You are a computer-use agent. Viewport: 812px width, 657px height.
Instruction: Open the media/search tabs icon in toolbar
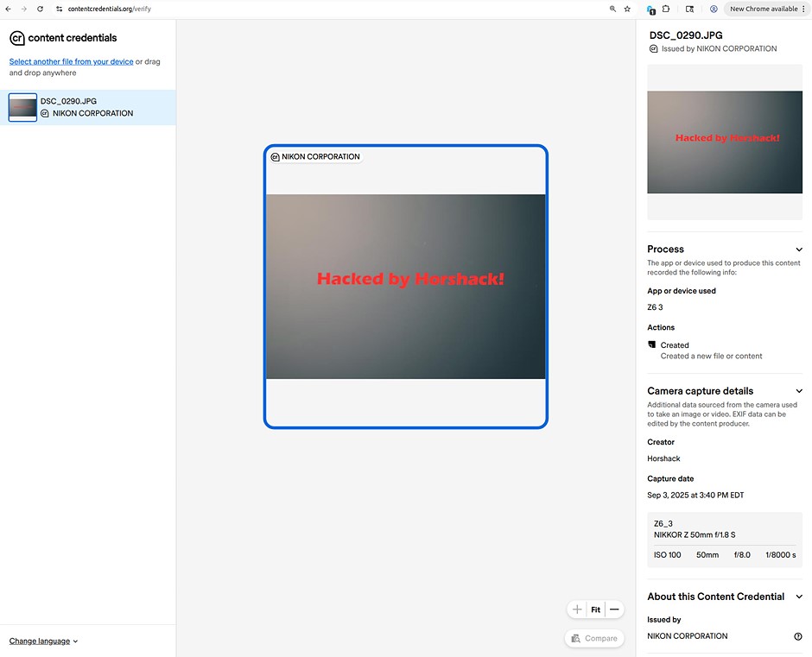point(689,9)
